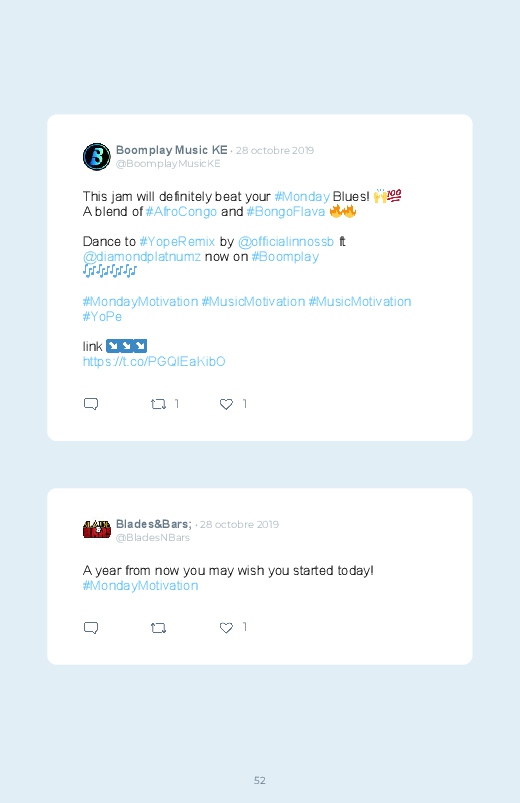The width and height of the screenshot is (520, 803).
Task: Open the Blades&Bars profile avatar
Action: [x=97, y=530]
